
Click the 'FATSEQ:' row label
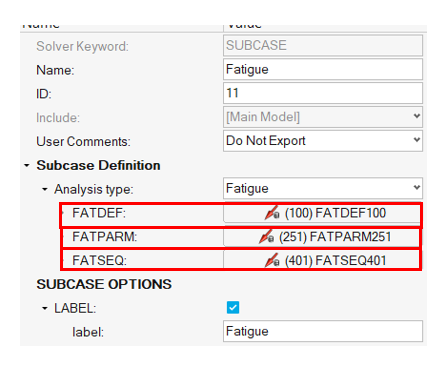click(99, 260)
